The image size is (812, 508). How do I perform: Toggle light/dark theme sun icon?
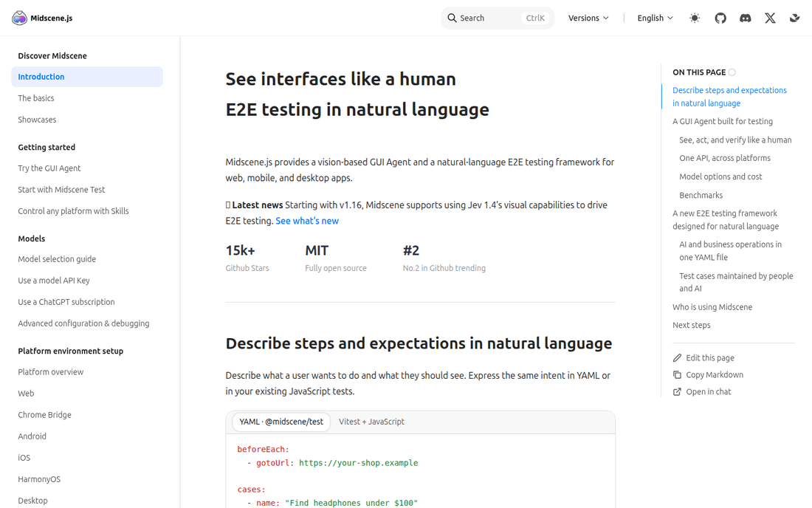coord(695,18)
